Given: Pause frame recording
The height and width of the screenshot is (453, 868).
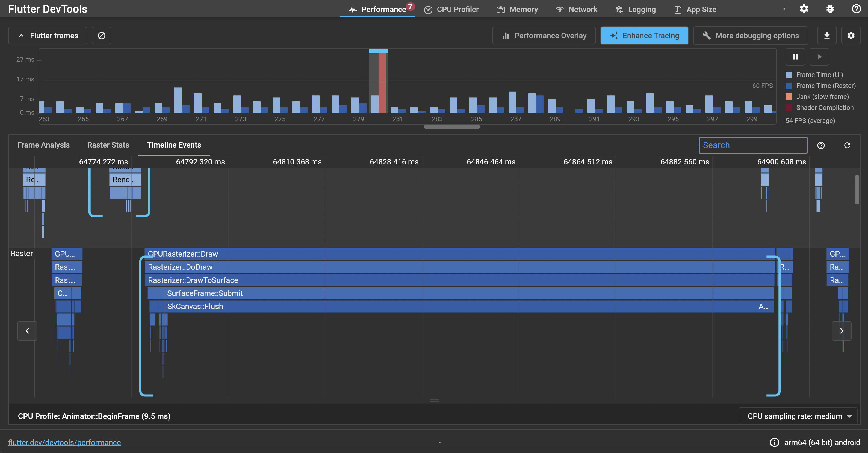Looking at the screenshot, I should (795, 57).
